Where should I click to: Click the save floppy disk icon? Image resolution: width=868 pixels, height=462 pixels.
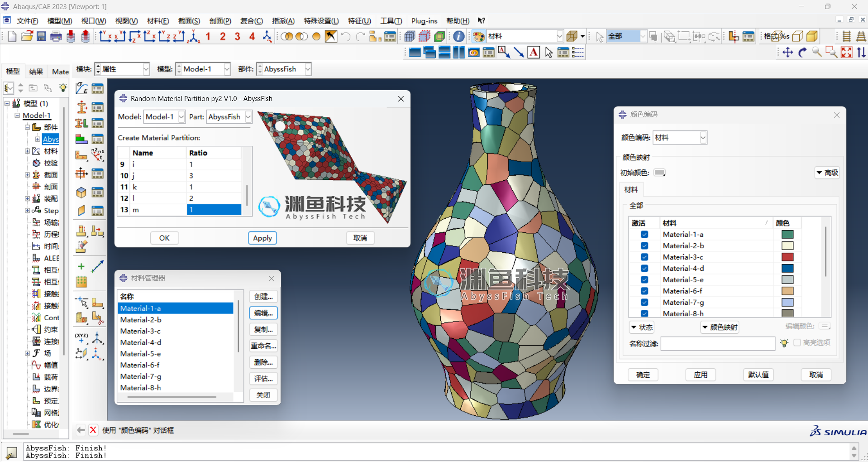[x=41, y=36]
